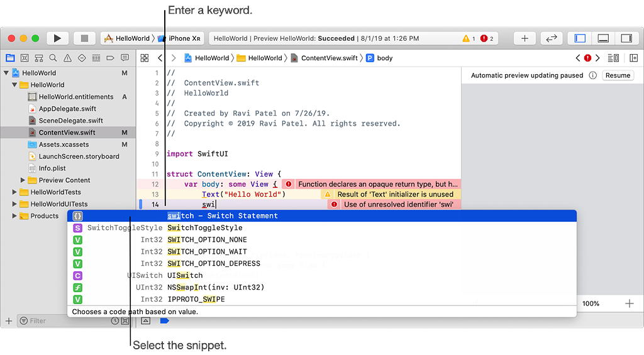Expand the HelloWorldTests group
The width and height of the screenshot is (644, 355).
14,192
